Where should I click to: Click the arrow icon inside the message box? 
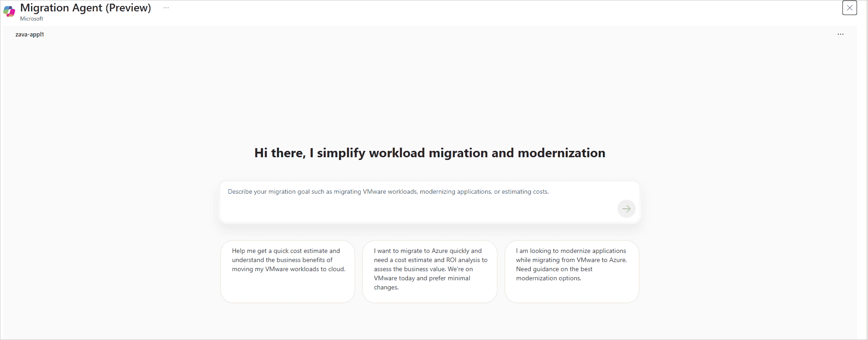coord(626,208)
